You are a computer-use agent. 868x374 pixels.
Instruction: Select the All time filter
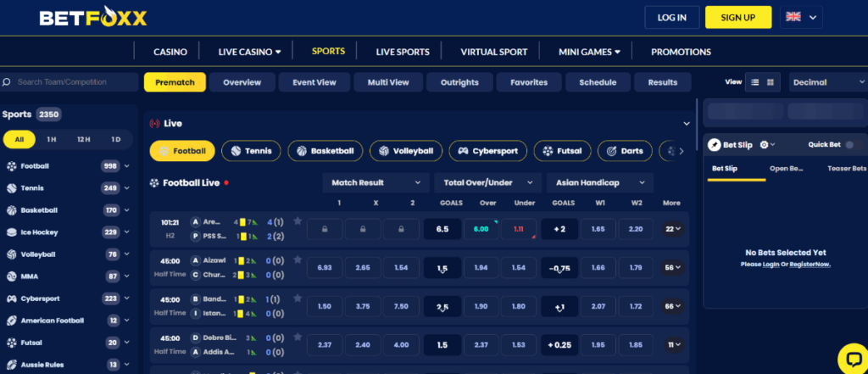click(x=19, y=140)
